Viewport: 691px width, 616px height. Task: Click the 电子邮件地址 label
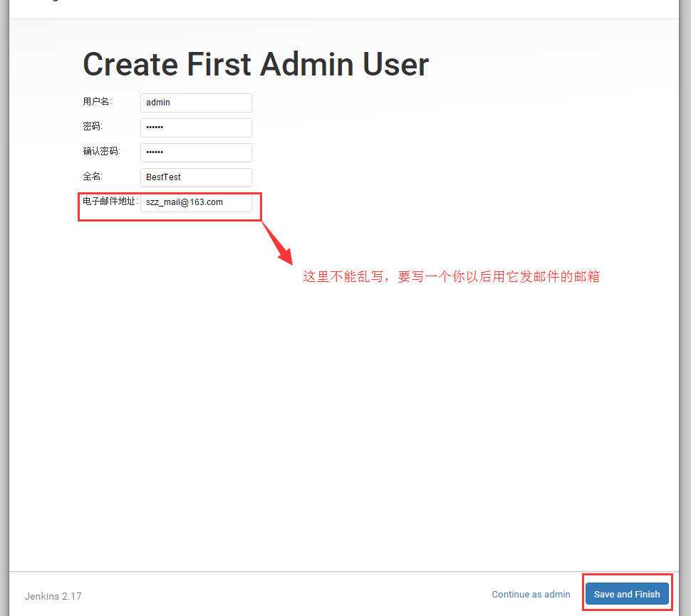(x=110, y=202)
